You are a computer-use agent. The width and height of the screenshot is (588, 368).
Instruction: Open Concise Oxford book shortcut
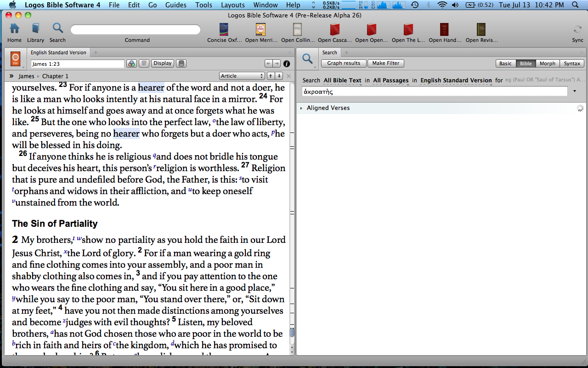point(224,29)
